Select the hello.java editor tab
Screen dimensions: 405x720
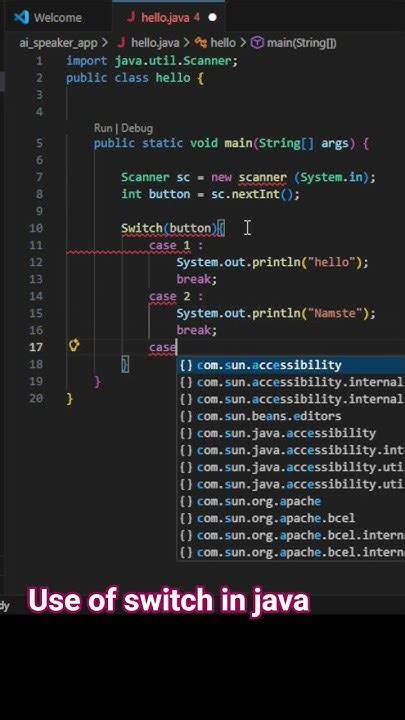tap(169, 17)
